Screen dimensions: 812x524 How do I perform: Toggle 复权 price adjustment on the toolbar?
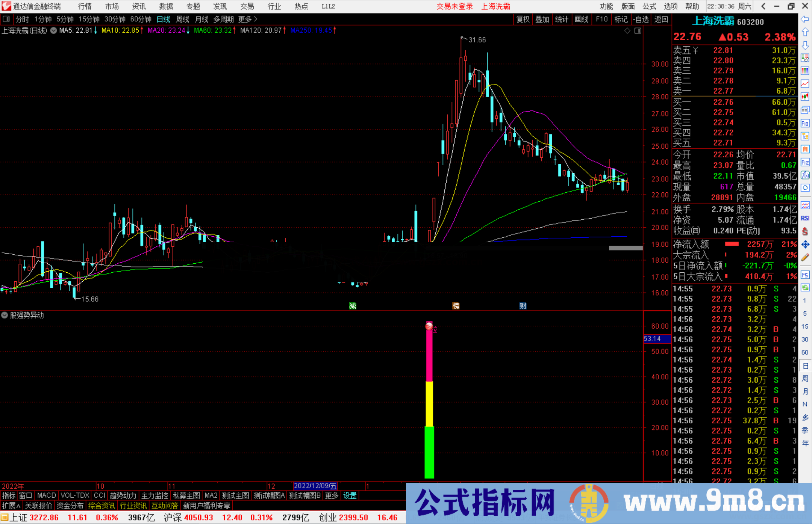point(523,19)
